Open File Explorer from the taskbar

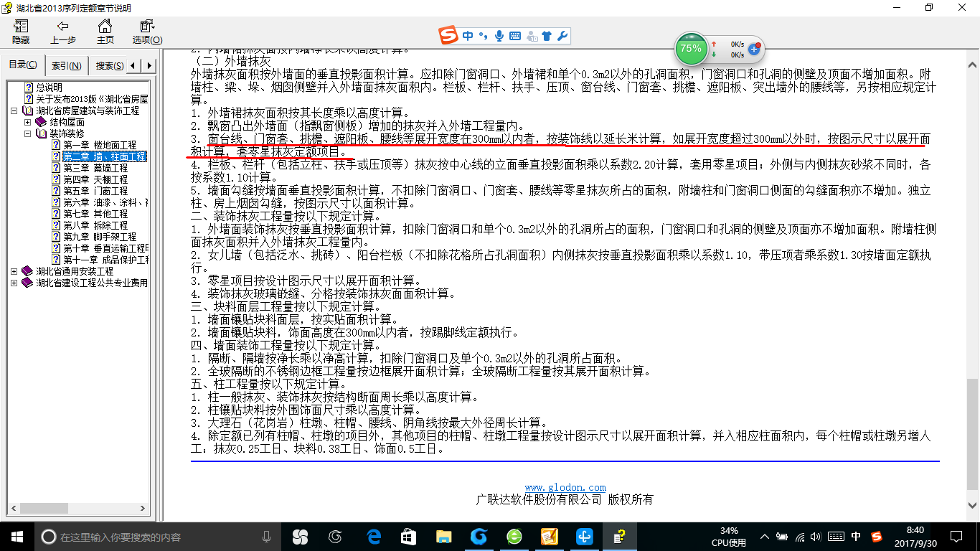pos(443,536)
